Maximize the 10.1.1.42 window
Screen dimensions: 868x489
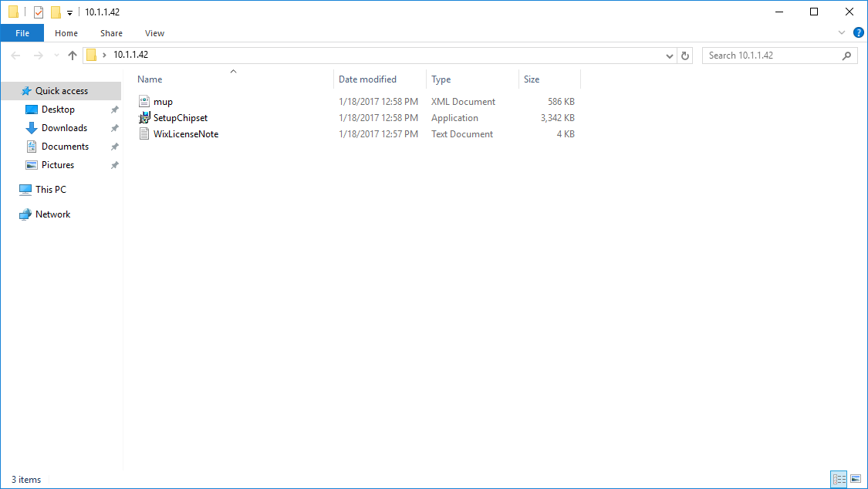814,12
